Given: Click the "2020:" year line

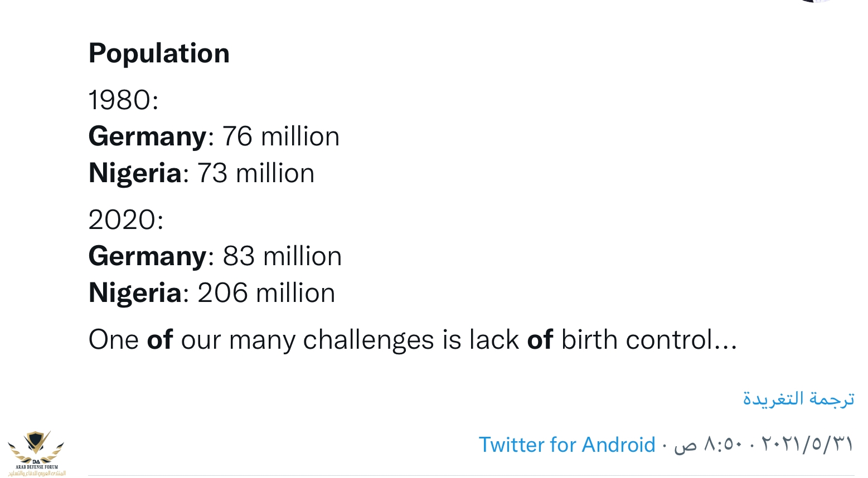Looking at the screenshot, I should pos(126,220).
